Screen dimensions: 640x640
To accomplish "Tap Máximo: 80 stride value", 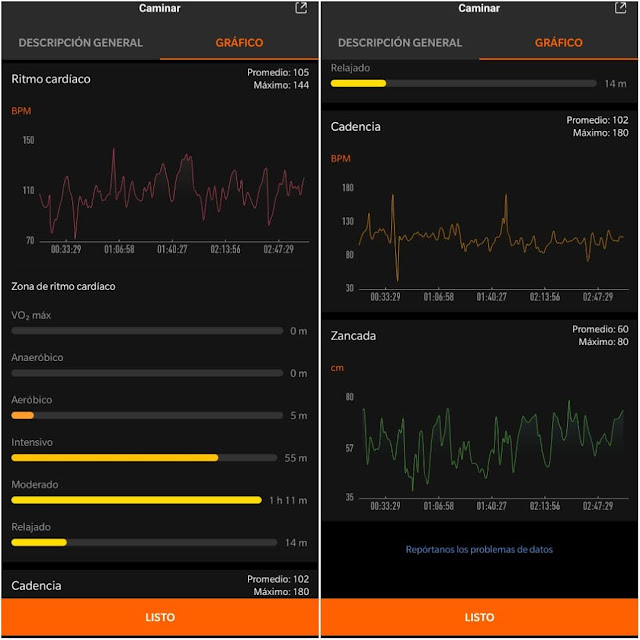I will 603,342.
